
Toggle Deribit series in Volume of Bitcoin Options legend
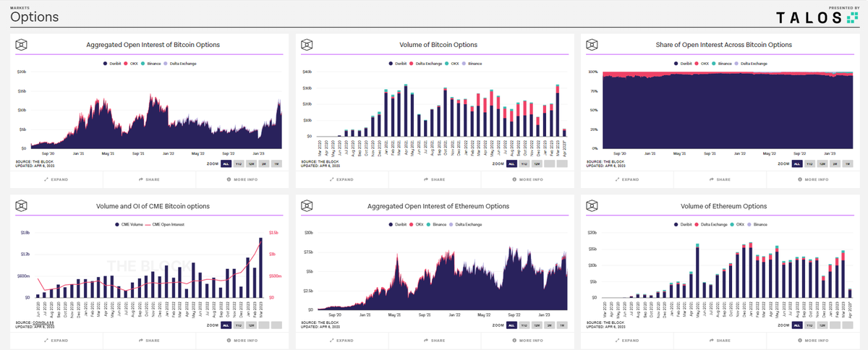[x=396, y=64]
